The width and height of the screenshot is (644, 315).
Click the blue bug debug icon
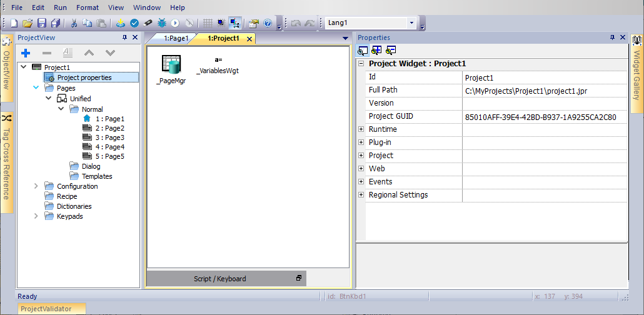click(x=162, y=23)
